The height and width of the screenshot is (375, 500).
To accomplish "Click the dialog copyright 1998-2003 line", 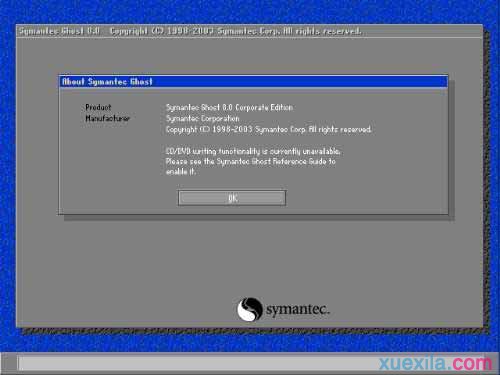I will pyautogui.click(x=269, y=129).
